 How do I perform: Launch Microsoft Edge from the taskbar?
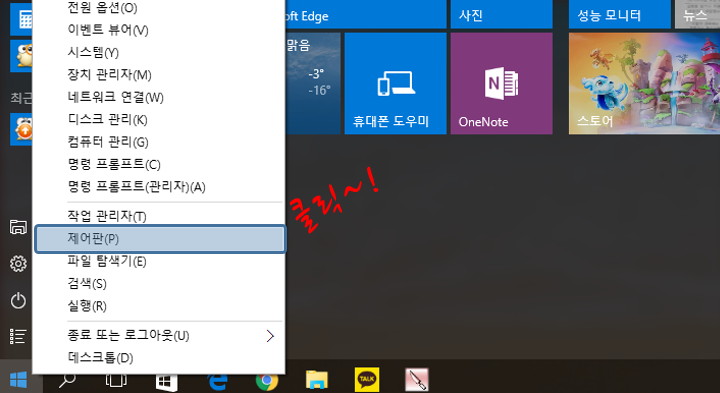tap(217, 381)
